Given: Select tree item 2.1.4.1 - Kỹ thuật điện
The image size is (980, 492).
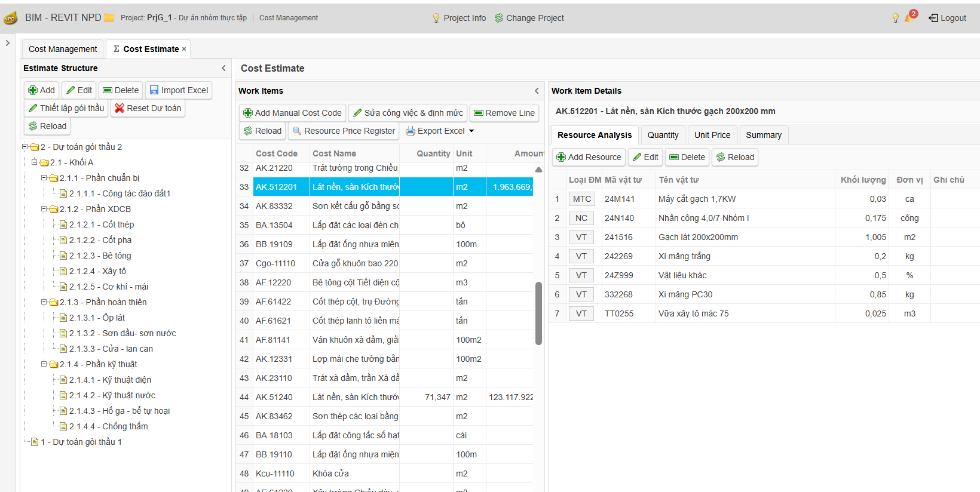Looking at the screenshot, I should (110, 380).
